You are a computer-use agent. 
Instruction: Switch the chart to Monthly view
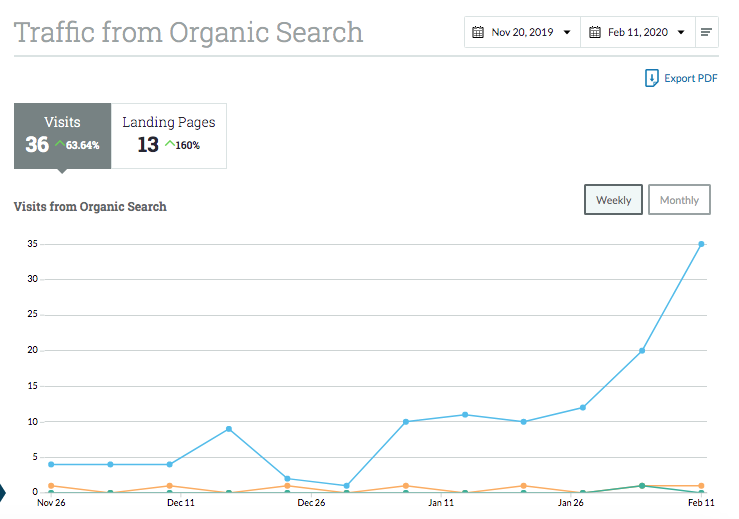[x=679, y=200]
